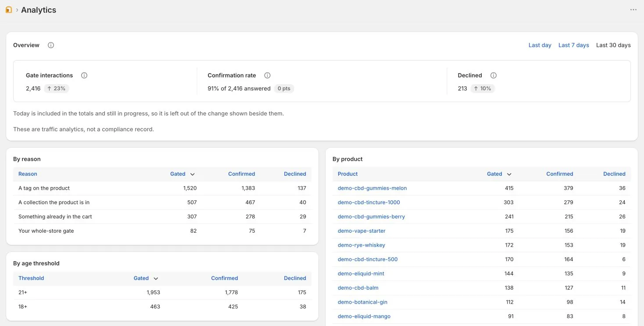
Task: Open demo-cbd-gummies-berry product link
Action: coord(372,216)
